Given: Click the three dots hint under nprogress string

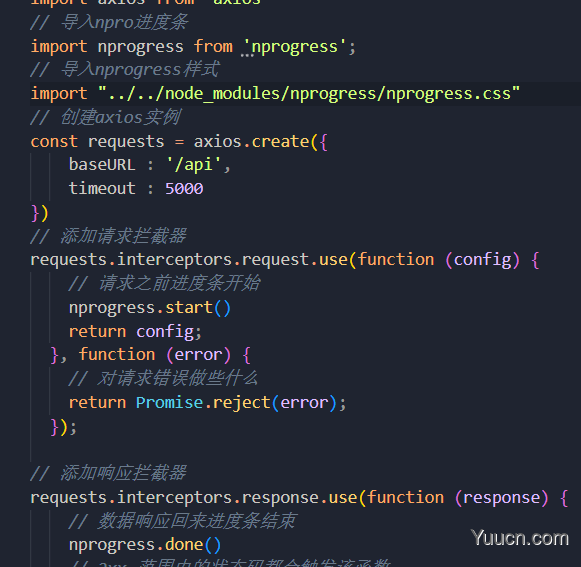Looking at the screenshot, I should coord(247,56).
